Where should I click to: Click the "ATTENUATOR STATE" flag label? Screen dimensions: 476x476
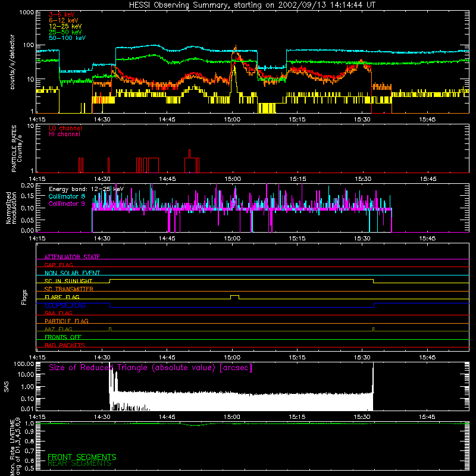[72, 257]
